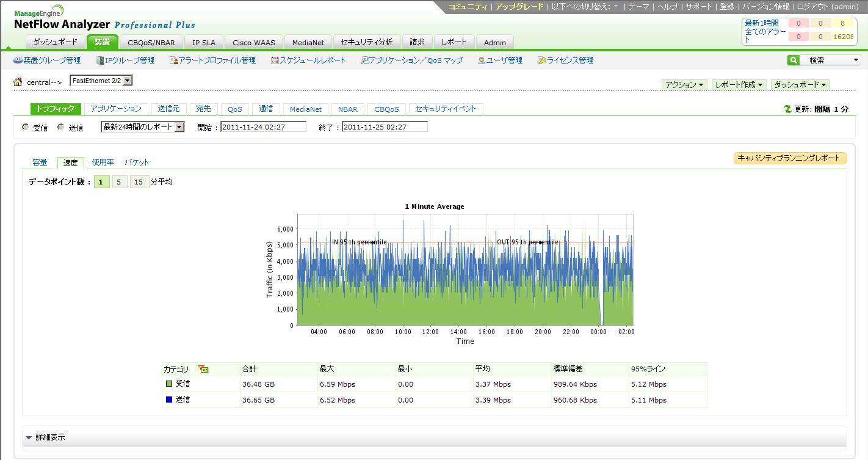
Task: Click the green refresh icon
Action: [787, 109]
